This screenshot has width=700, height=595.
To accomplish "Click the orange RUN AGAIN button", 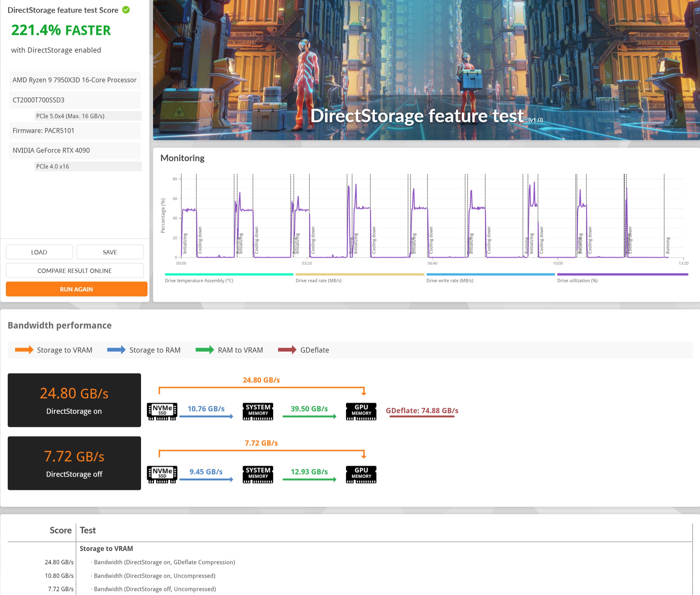I will [77, 289].
